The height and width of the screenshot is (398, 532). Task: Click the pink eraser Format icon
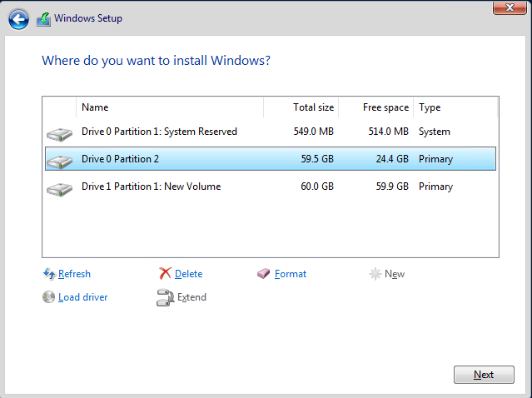(x=264, y=274)
